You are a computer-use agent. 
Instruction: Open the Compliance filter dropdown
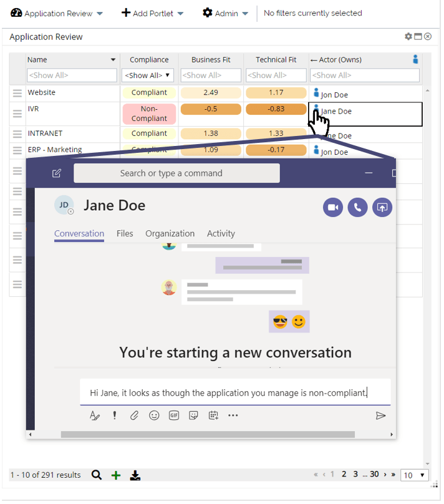point(148,75)
